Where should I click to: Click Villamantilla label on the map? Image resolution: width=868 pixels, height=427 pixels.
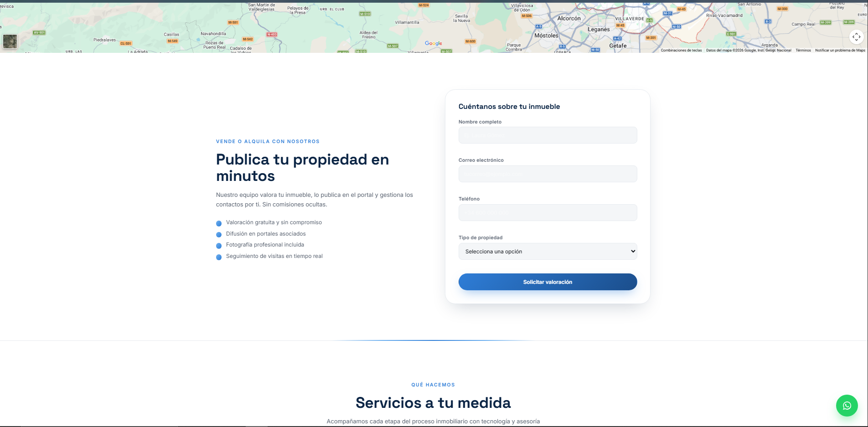[x=407, y=22]
